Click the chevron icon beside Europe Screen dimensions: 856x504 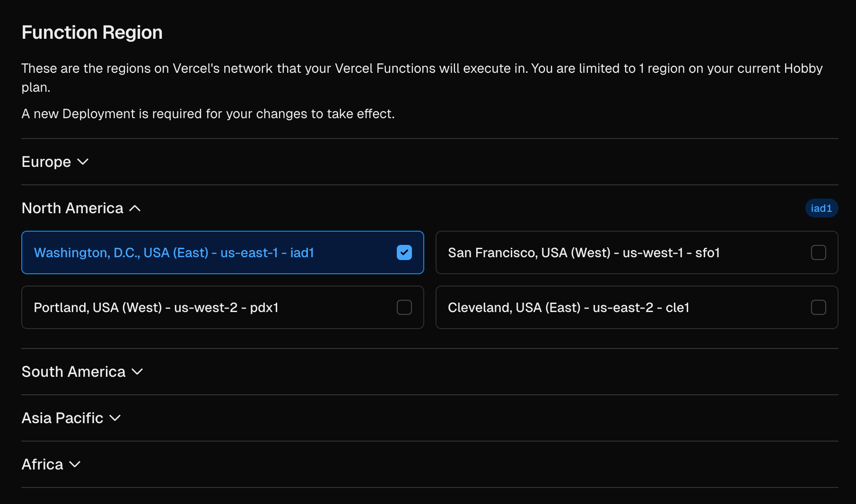coord(83,162)
